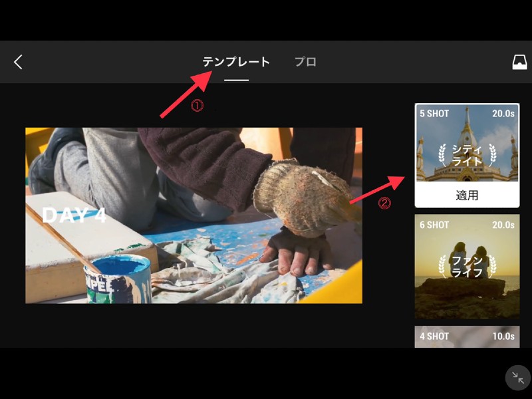Open the inbox tray icon
The width and height of the screenshot is (532, 399).
tap(519, 62)
